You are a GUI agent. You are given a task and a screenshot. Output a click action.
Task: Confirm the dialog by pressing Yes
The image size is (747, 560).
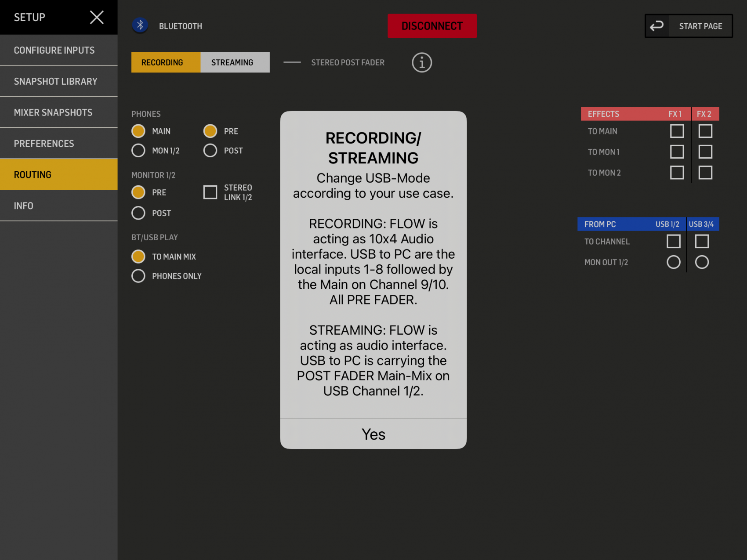click(x=373, y=434)
